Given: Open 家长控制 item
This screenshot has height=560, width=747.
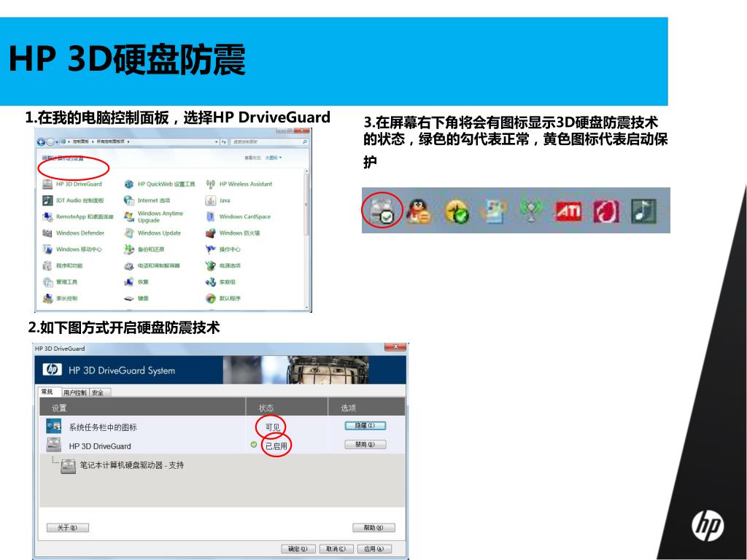Looking at the screenshot, I should pyautogui.click(x=60, y=298).
